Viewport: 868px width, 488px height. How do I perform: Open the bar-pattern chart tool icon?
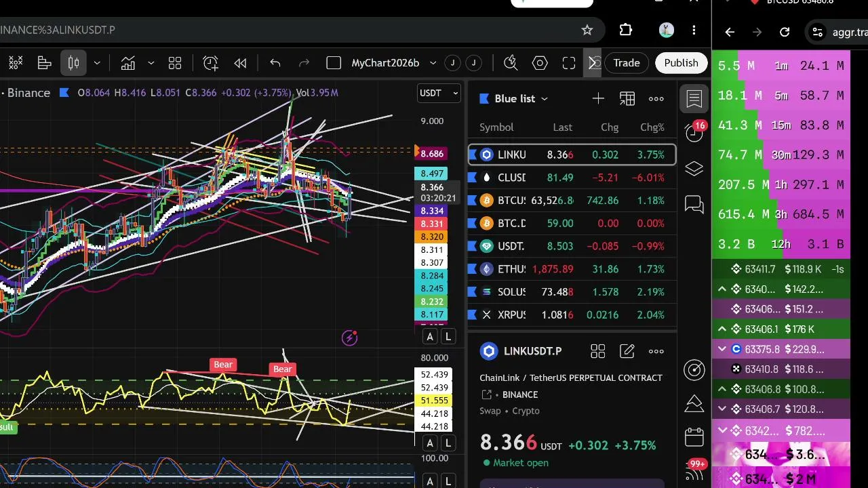click(x=45, y=63)
